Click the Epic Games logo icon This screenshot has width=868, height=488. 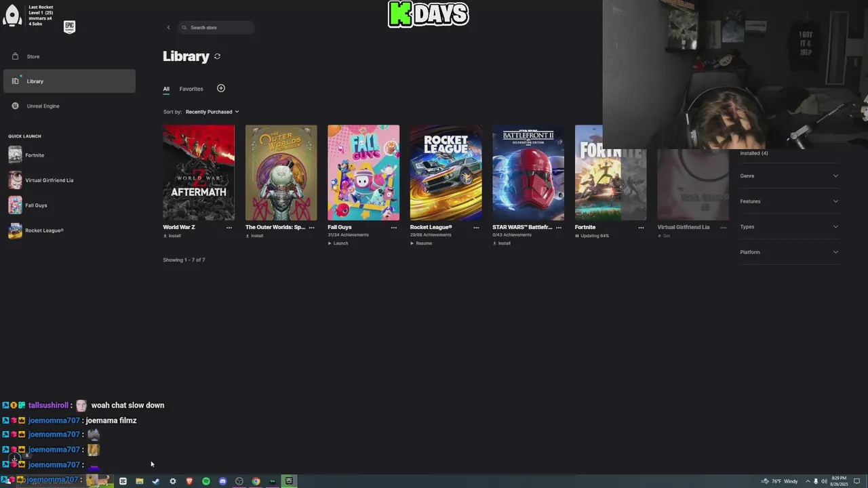(x=69, y=27)
